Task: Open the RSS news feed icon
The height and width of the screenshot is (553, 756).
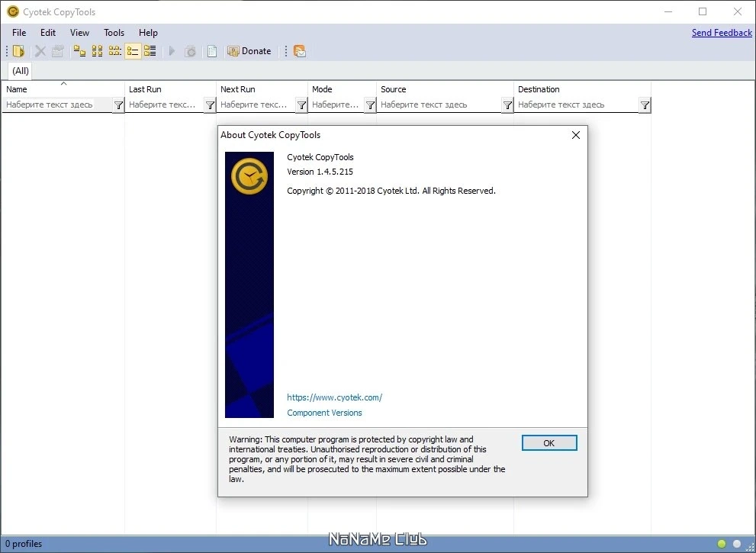Action: point(299,51)
